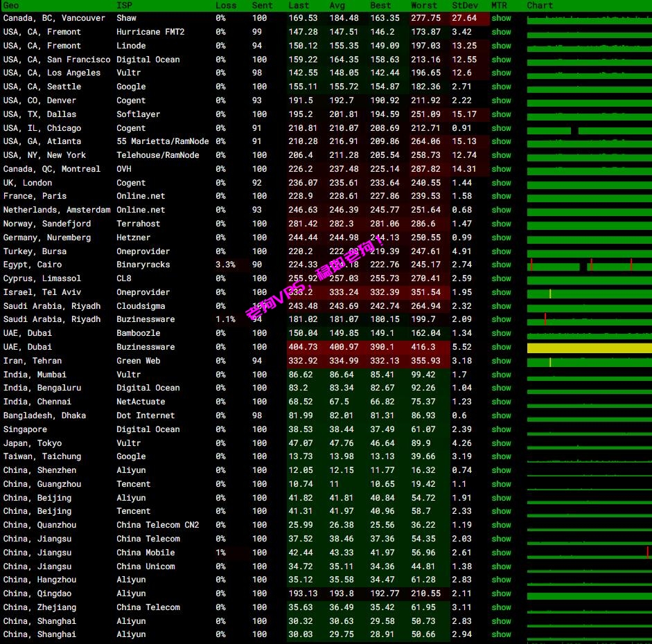The height and width of the screenshot is (644, 652).
Task: Select "China, Zhejiang" Geo cell
Action: [x=39, y=607]
